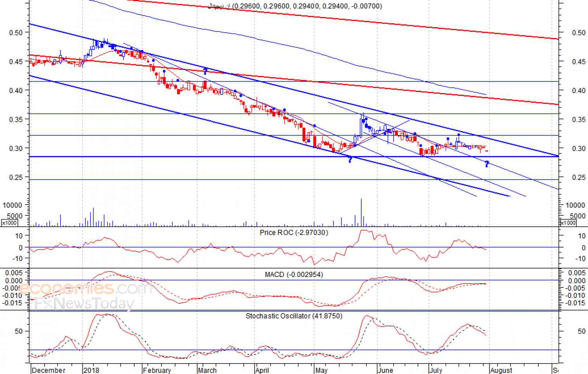Select the MACD indicator title

point(293,275)
